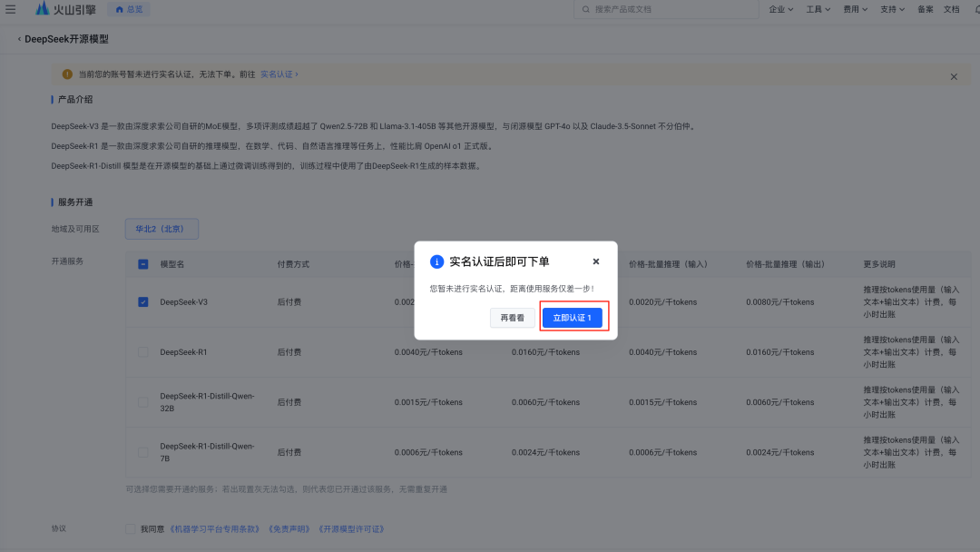The height and width of the screenshot is (552, 980).
Task: Check the DeepSeek-R1-Distill-Qwen-32B checkbox
Action: pos(143,402)
